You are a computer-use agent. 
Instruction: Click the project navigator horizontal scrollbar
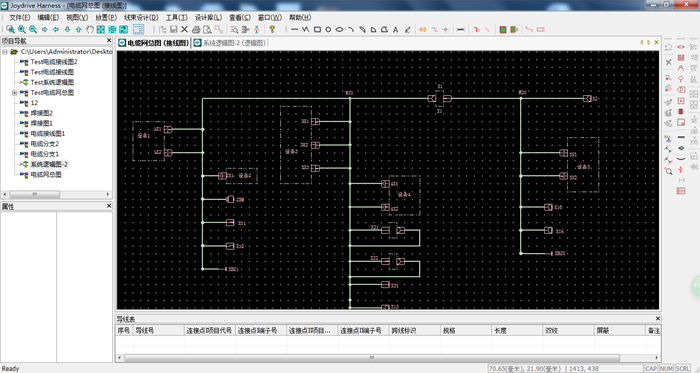[x=56, y=195]
